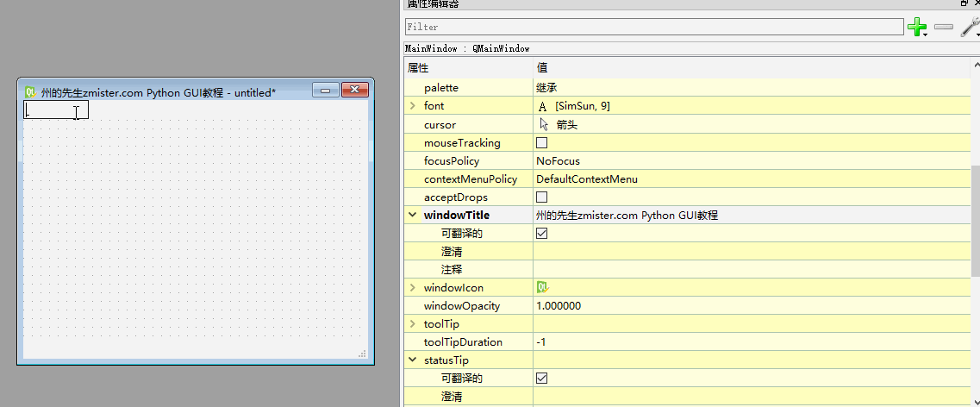The image size is (980, 407).
Task: Click Qt logo in the form title bar
Action: 30,92
